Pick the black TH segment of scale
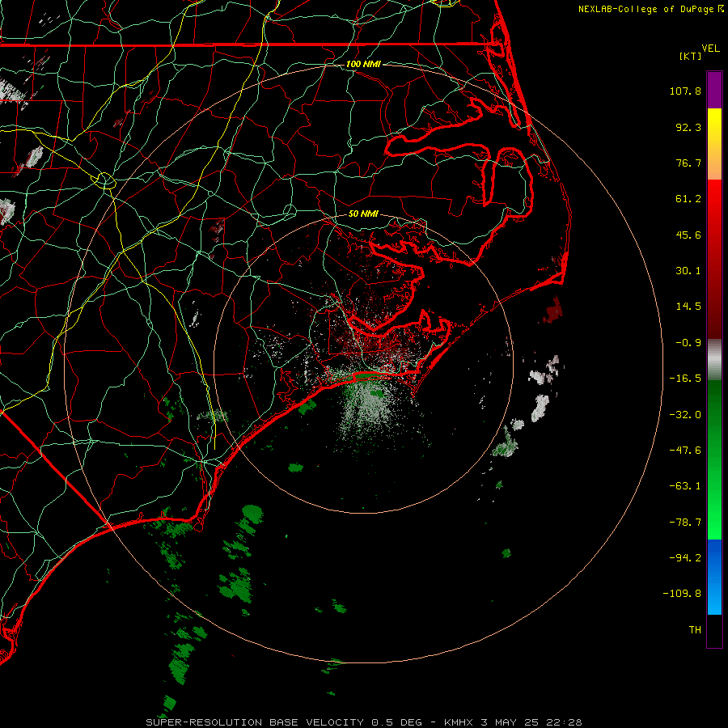Image resolution: width=728 pixels, height=728 pixels. pyautogui.click(x=714, y=630)
